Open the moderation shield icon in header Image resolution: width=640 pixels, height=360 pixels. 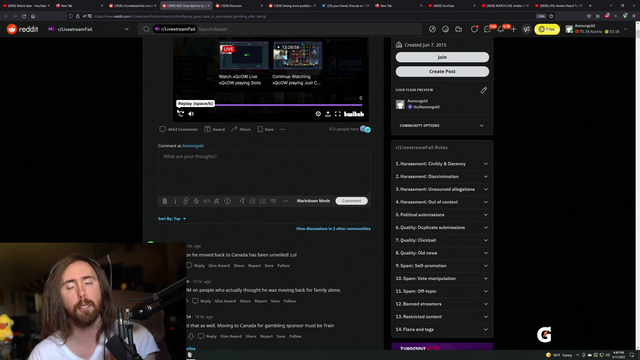(x=474, y=29)
